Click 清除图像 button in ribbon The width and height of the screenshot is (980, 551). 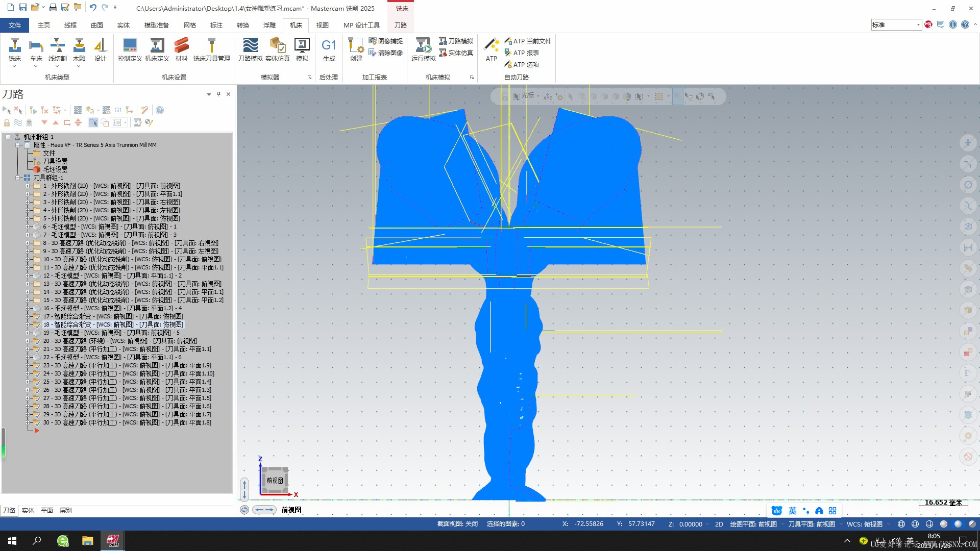click(x=386, y=53)
